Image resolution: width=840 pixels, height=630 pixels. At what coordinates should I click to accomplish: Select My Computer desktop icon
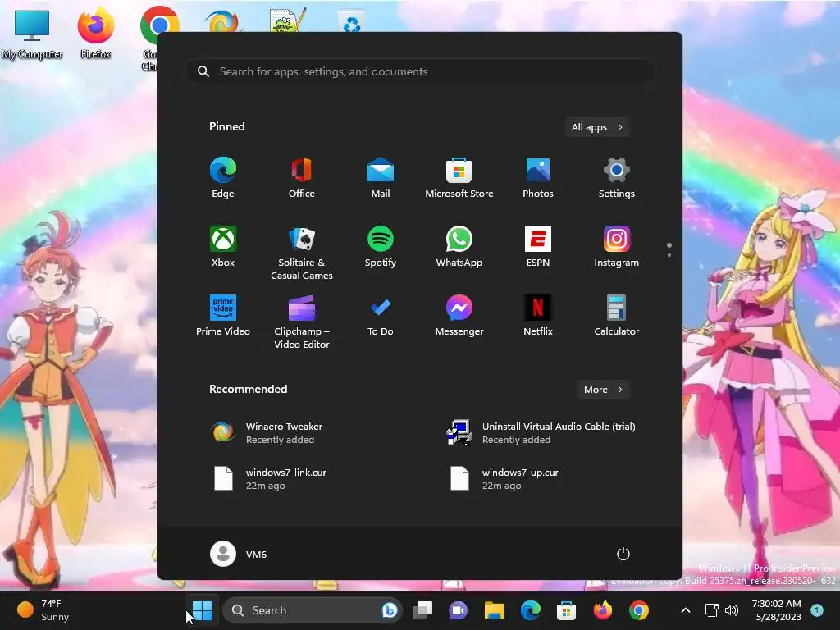coord(32,34)
